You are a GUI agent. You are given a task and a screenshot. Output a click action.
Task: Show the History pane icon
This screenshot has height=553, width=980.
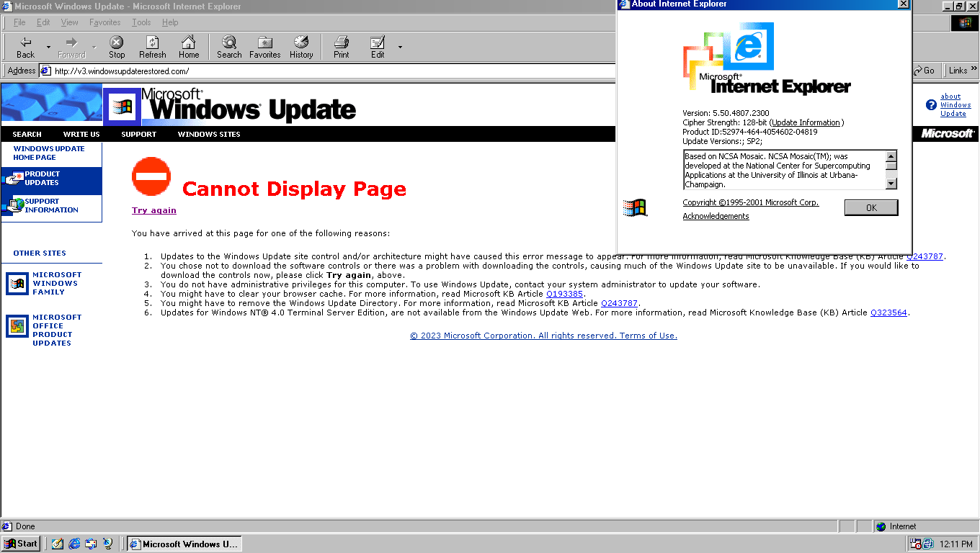[301, 42]
